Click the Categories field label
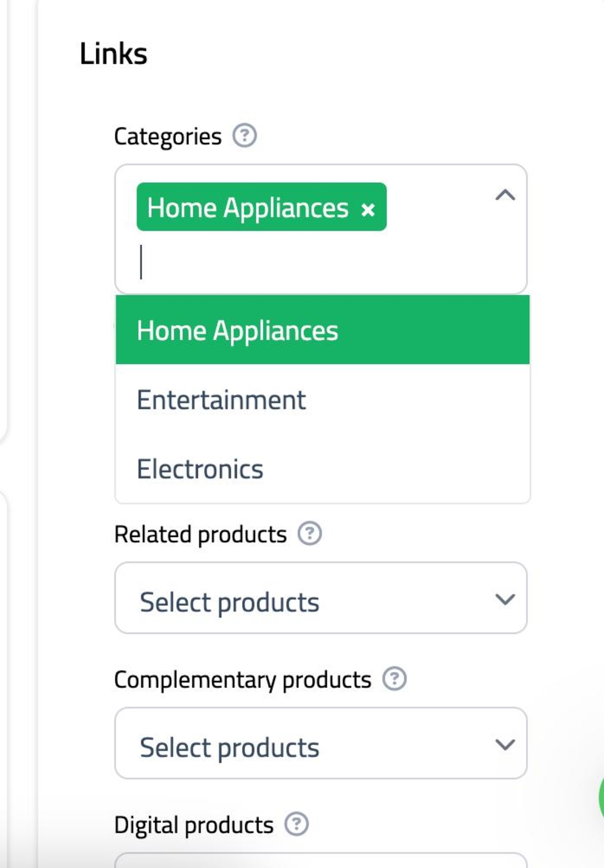This screenshot has width=604, height=868. [x=168, y=137]
